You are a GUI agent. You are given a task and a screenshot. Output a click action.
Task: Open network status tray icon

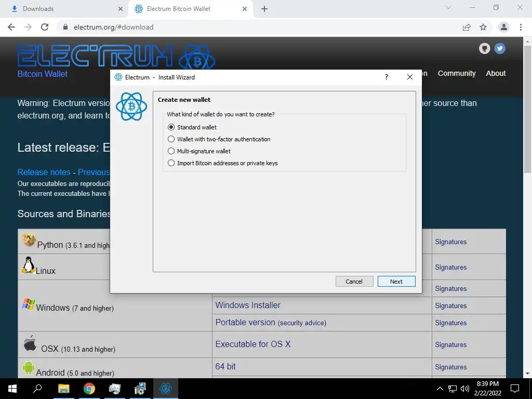point(453,389)
